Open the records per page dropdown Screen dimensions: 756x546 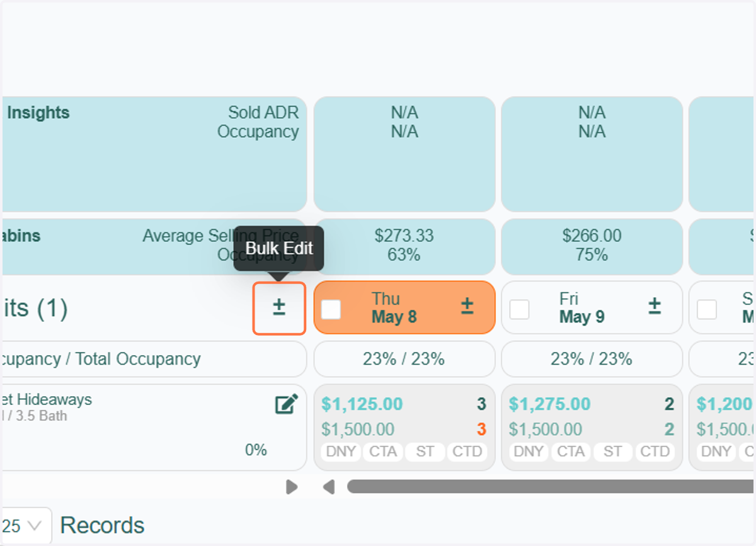(26, 525)
